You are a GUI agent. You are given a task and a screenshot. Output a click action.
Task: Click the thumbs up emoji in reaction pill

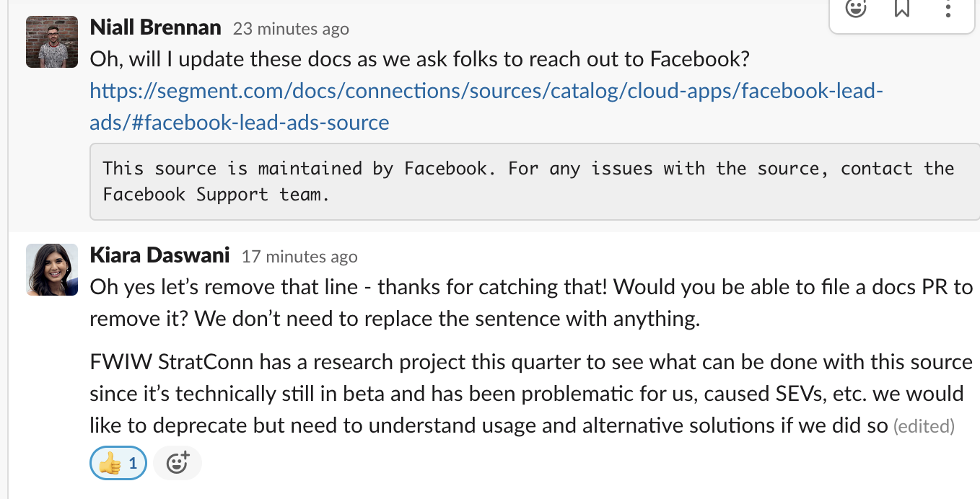(x=110, y=464)
